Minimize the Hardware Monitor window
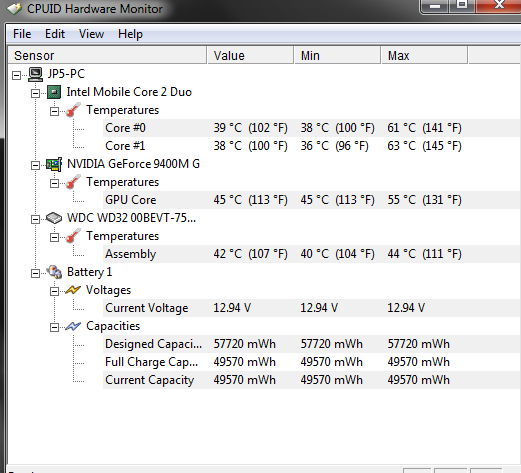This screenshot has height=473, width=521. 435,6
